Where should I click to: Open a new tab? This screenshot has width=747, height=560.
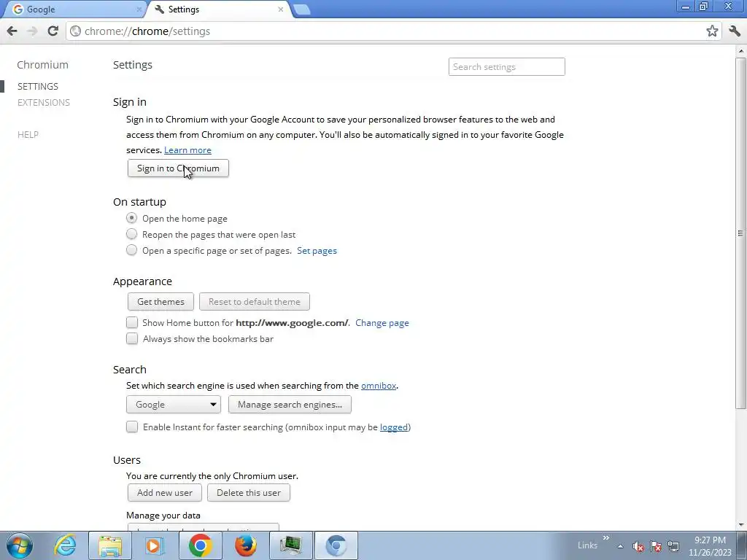tap(301, 9)
